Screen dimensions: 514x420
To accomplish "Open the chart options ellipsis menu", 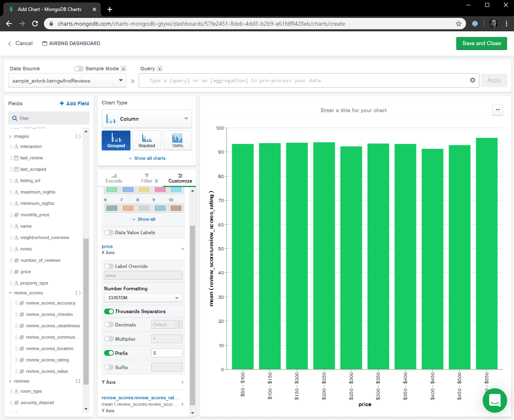I will [497, 110].
